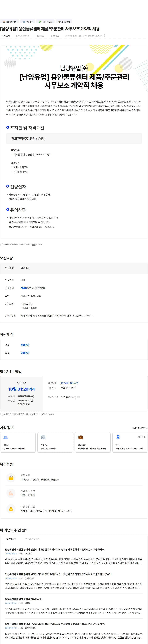Viewport: 148px width, 644px height.
Task: Click the 사내대출 benefit tag
Action: pyautogui.click(x=27, y=22)
